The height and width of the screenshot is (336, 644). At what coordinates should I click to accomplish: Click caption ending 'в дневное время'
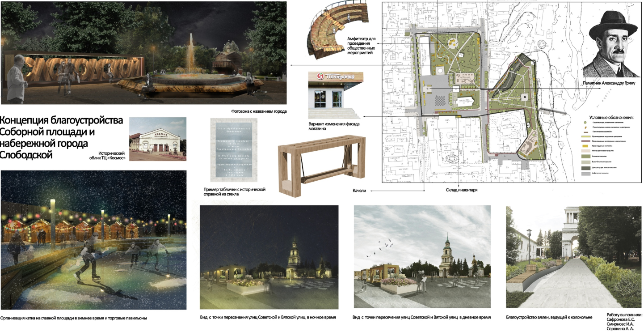422,317
